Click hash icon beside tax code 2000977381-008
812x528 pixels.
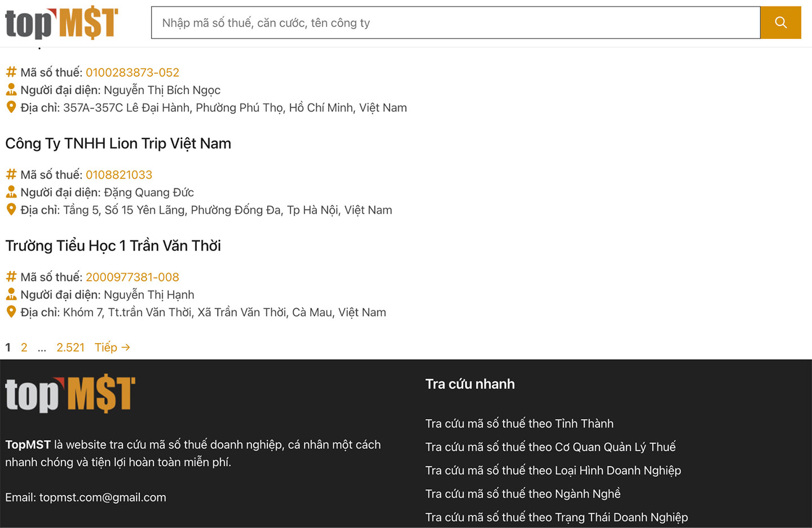(11, 276)
